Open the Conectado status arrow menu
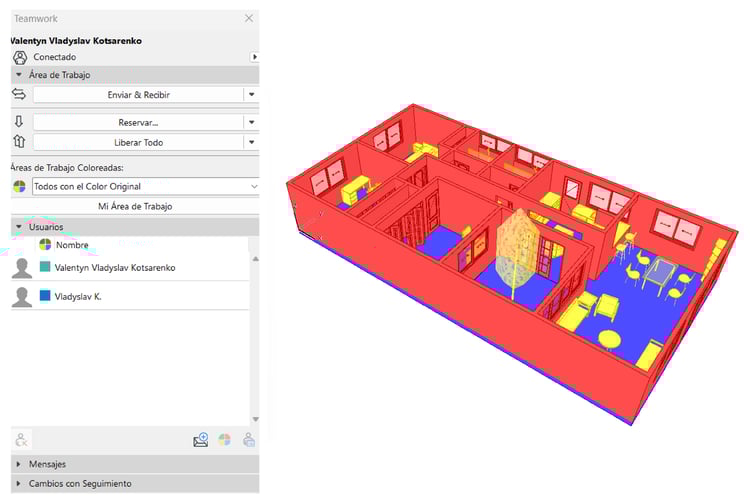The width and height of the screenshot is (750, 500). tap(254, 57)
